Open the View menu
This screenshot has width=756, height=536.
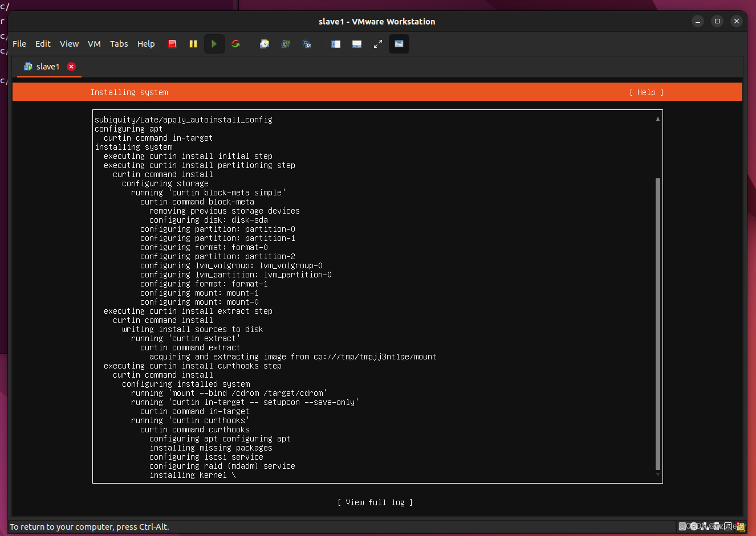[x=69, y=44]
